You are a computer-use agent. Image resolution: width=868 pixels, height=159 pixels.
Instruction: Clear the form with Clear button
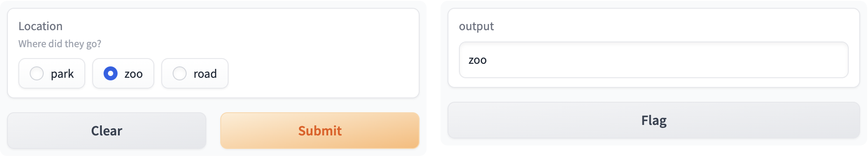click(107, 131)
